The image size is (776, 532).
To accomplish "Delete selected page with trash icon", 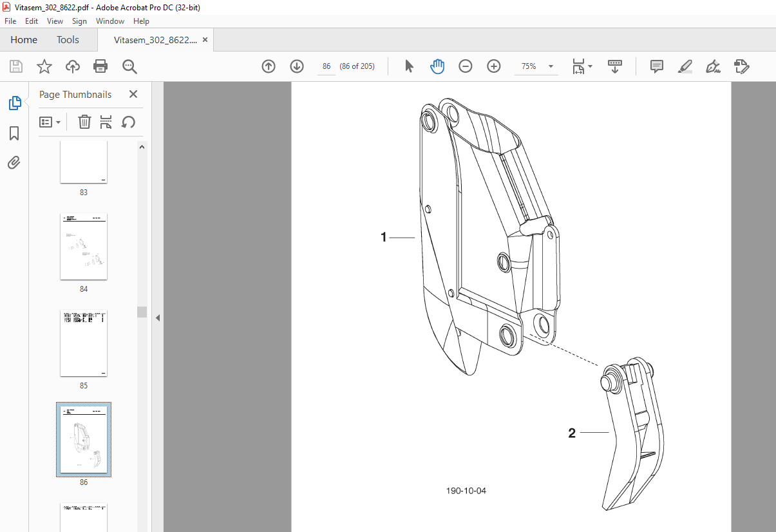I will click(84, 122).
